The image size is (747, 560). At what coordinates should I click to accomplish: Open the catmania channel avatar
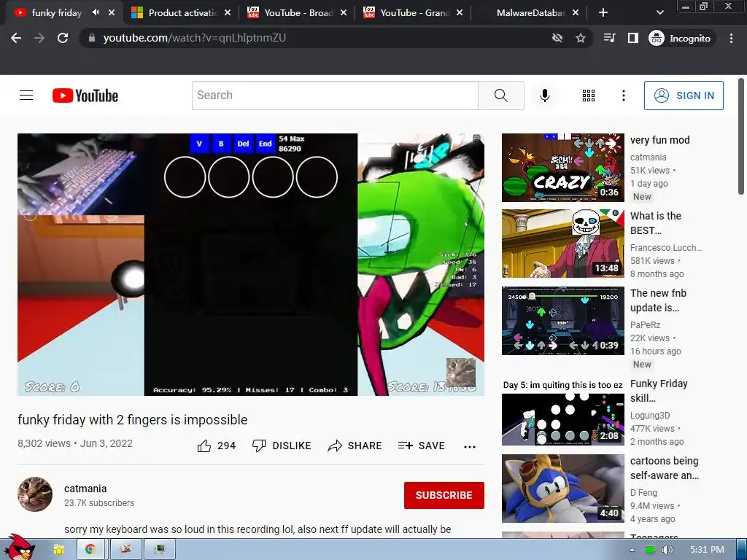pos(35,494)
